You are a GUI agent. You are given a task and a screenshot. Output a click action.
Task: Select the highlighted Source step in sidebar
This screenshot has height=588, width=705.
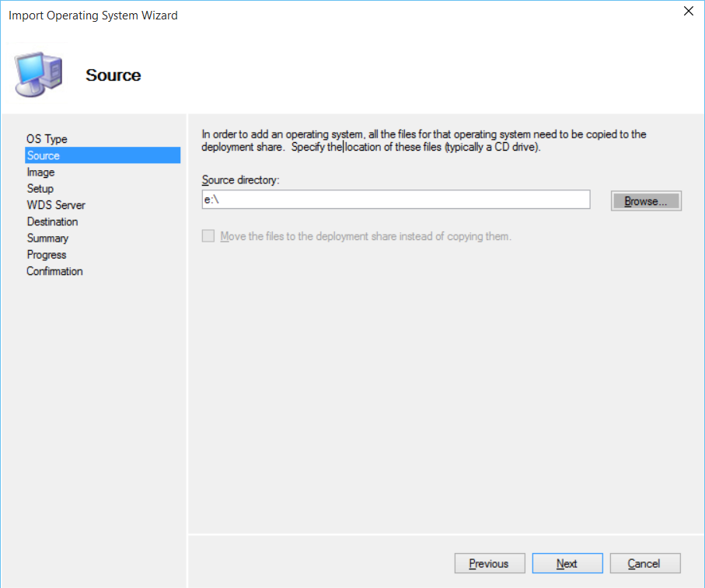click(x=44, y=155)
